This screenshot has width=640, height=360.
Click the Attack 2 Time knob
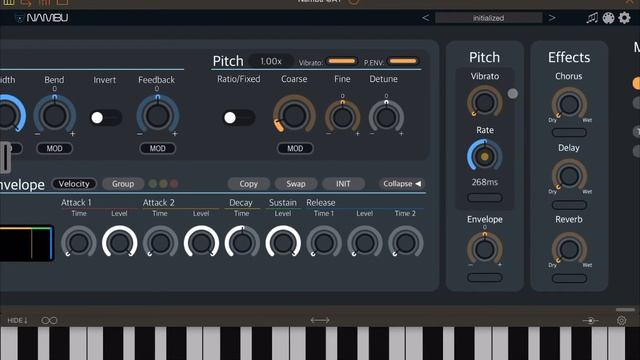160,243
